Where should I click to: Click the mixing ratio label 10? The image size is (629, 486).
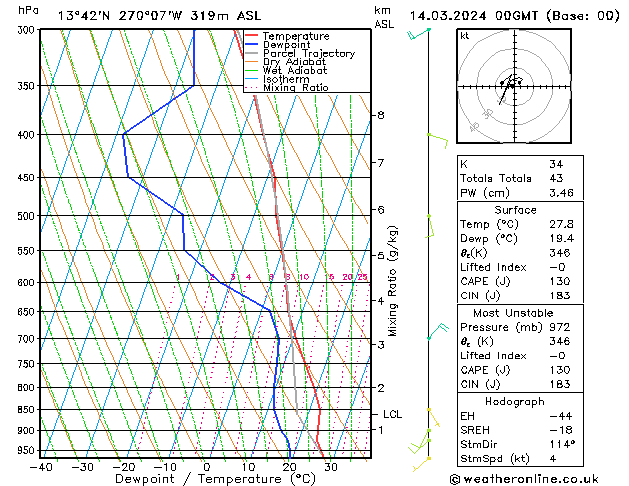(x=304, y=277)
